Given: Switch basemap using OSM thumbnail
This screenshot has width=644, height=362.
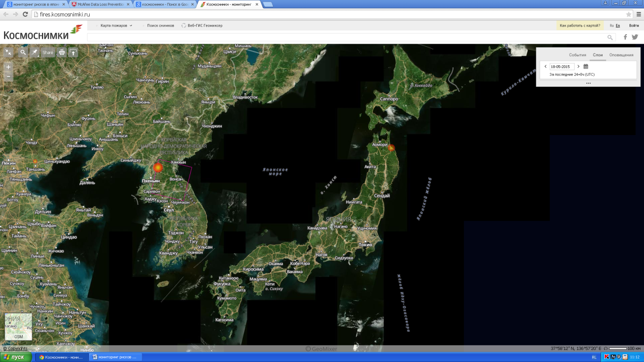Looking at the screenshot, I should coord(18,326).
